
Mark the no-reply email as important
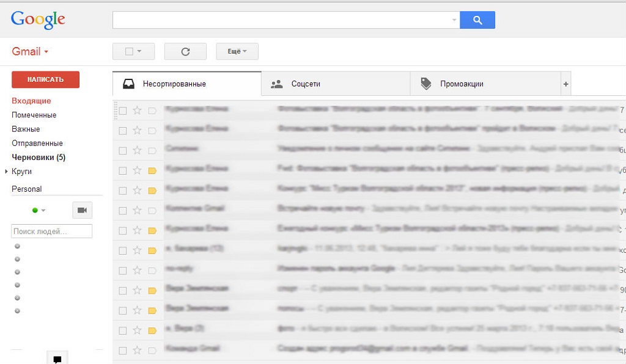pyautogui.click(x=152, y=271)
